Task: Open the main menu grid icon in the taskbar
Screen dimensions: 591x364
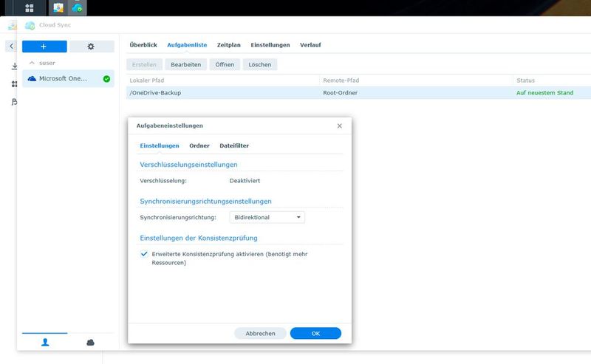Action: (x=30, y=7)
